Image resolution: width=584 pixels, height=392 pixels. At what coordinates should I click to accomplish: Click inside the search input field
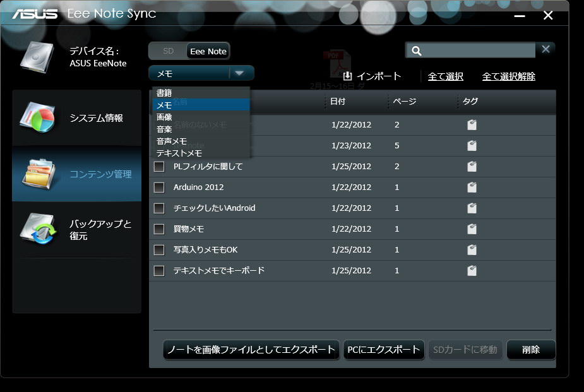(x=474, y=49)
